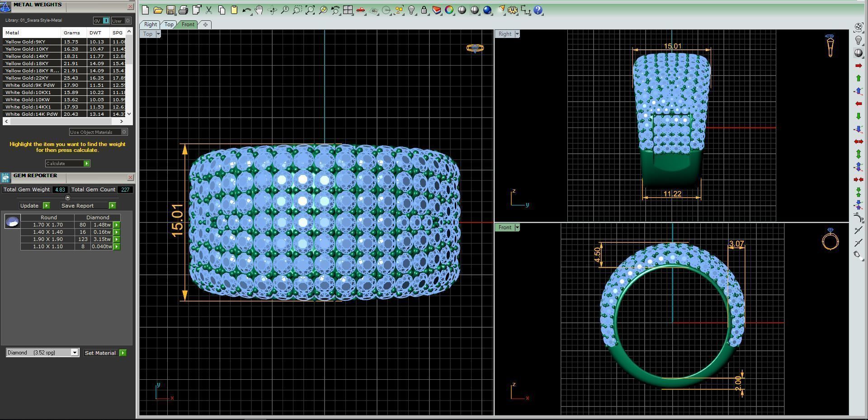Click the shaded sphere display toggle on right panel
868x420 pixels.
[859, 53]
